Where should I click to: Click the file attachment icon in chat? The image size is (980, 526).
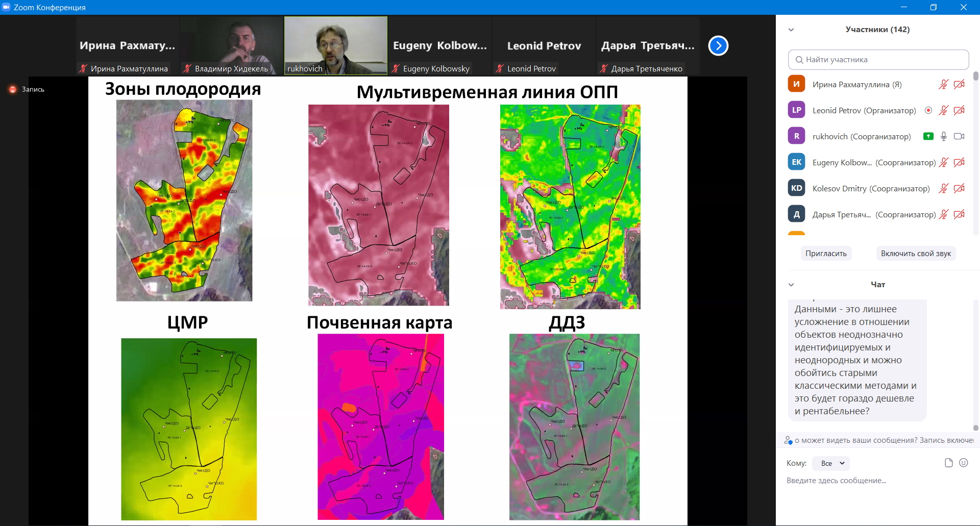[948, 463]
